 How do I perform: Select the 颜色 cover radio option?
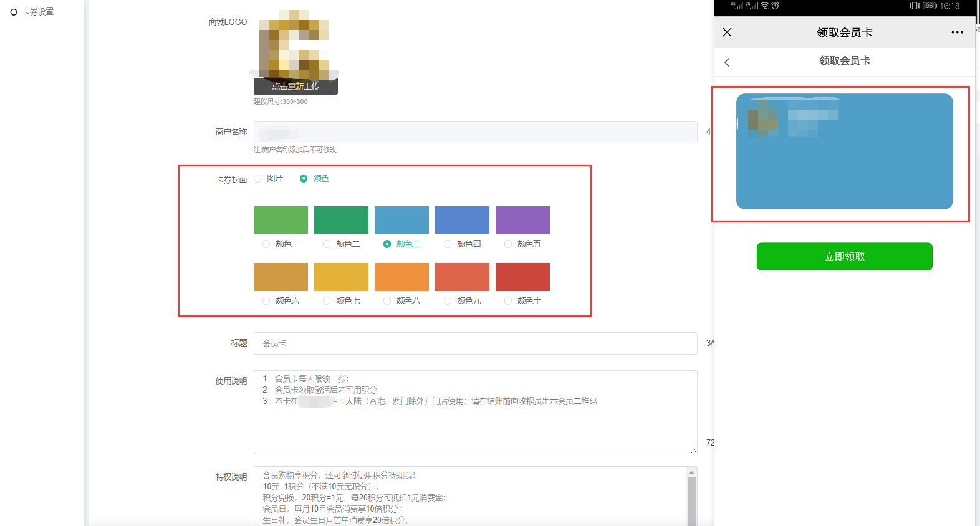pyautogui.click(x=304, y=179)
